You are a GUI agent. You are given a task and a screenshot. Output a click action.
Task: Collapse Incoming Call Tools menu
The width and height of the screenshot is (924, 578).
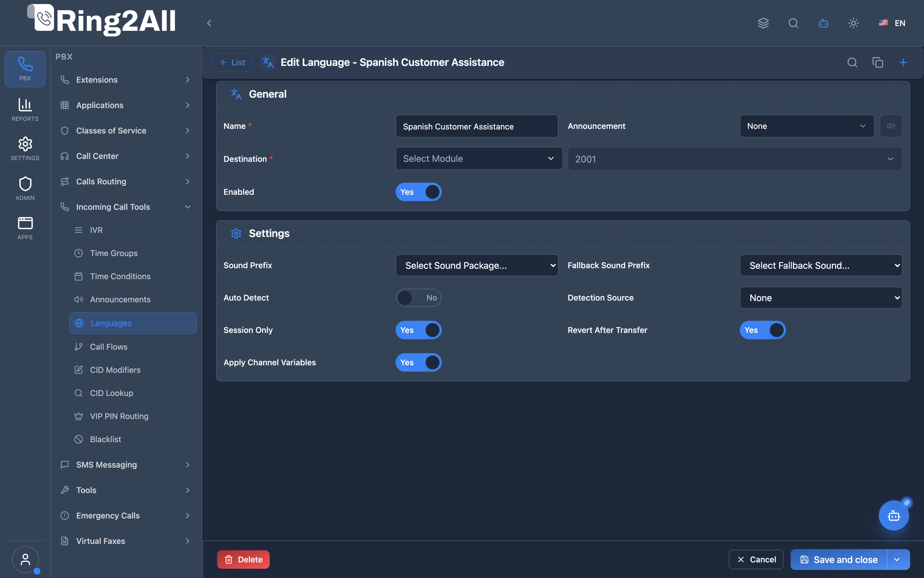coord(125,207)
